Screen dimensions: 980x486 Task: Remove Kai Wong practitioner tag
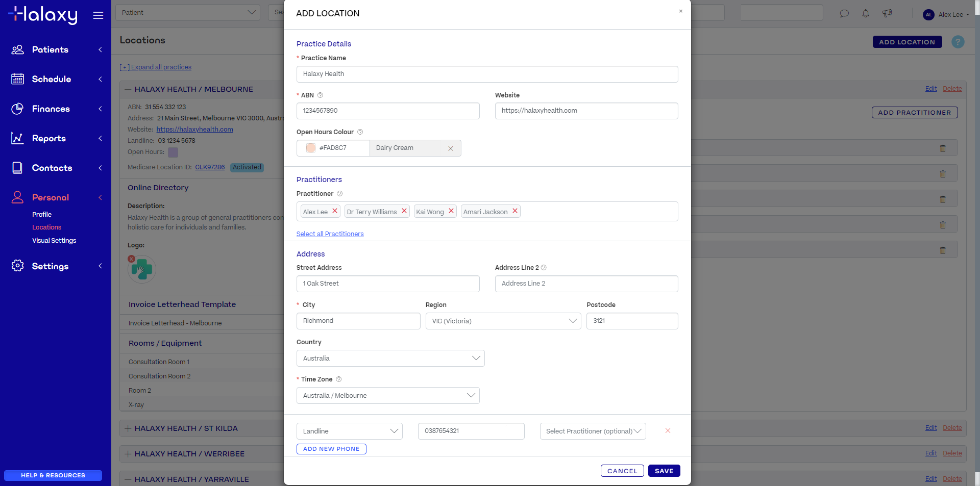coord(451,211)
